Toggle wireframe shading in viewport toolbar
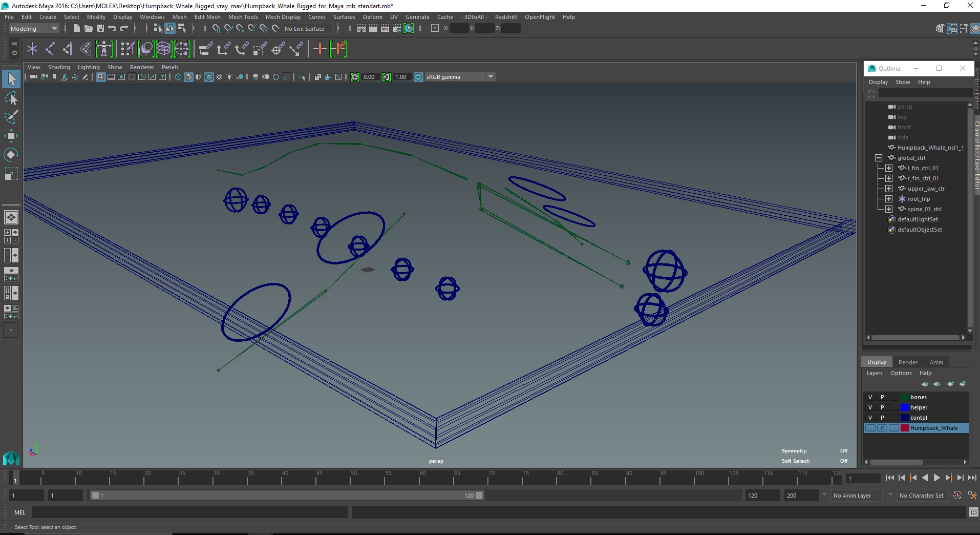Image resolution: width=980 pixels, height=535 pixels. pyautogui.click(x=178, y=77)
